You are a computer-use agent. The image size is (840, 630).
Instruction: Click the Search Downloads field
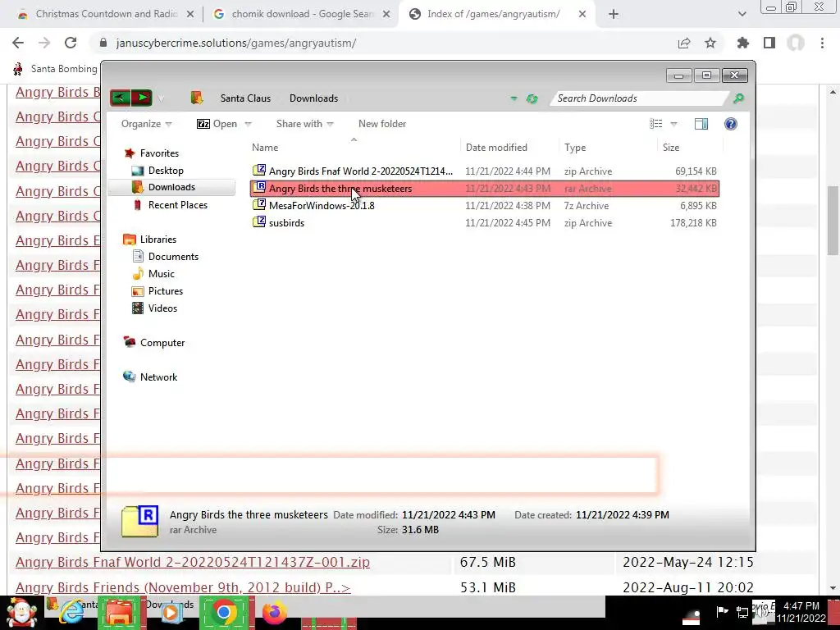640,98
